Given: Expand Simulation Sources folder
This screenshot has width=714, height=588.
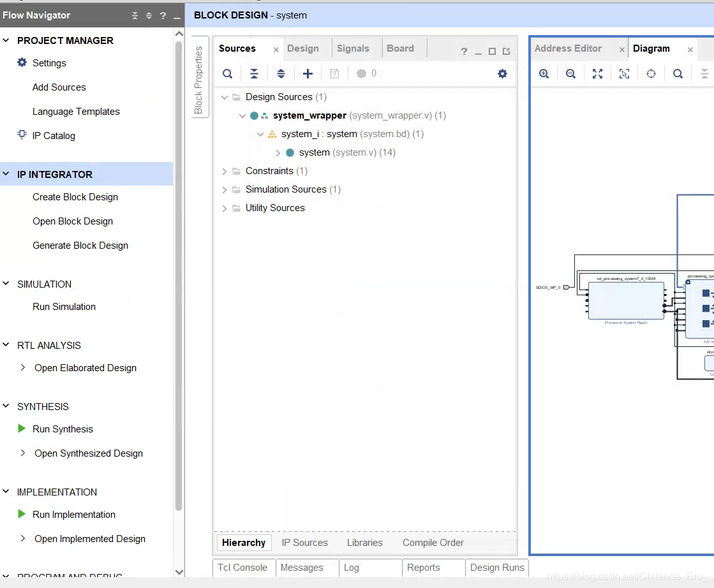Looking at the screenshot, I should 224,190.
